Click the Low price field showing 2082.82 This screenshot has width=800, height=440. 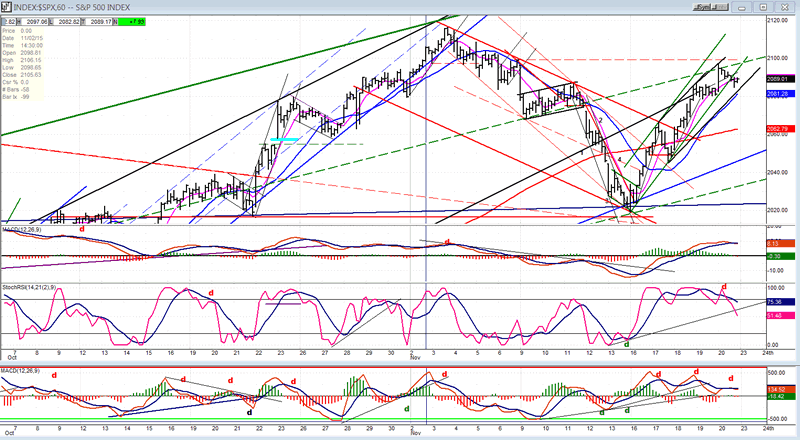click(x=68, y=21)
